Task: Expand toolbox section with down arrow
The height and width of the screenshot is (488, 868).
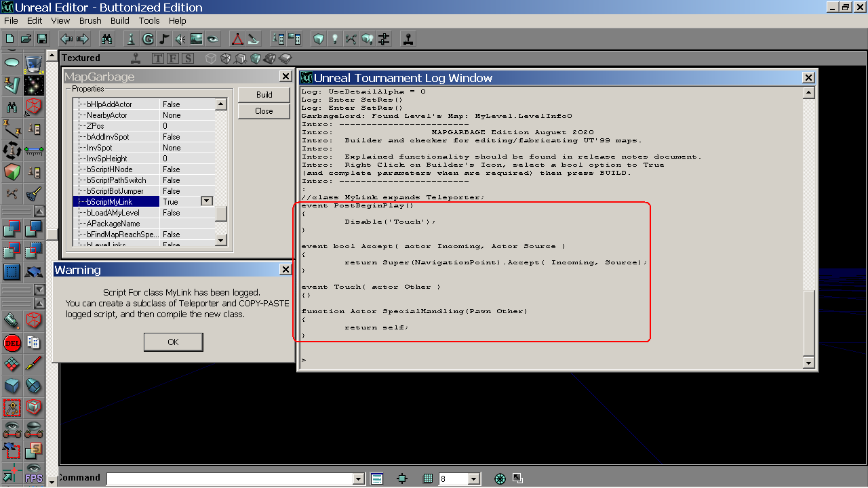Action: point(39,289)
